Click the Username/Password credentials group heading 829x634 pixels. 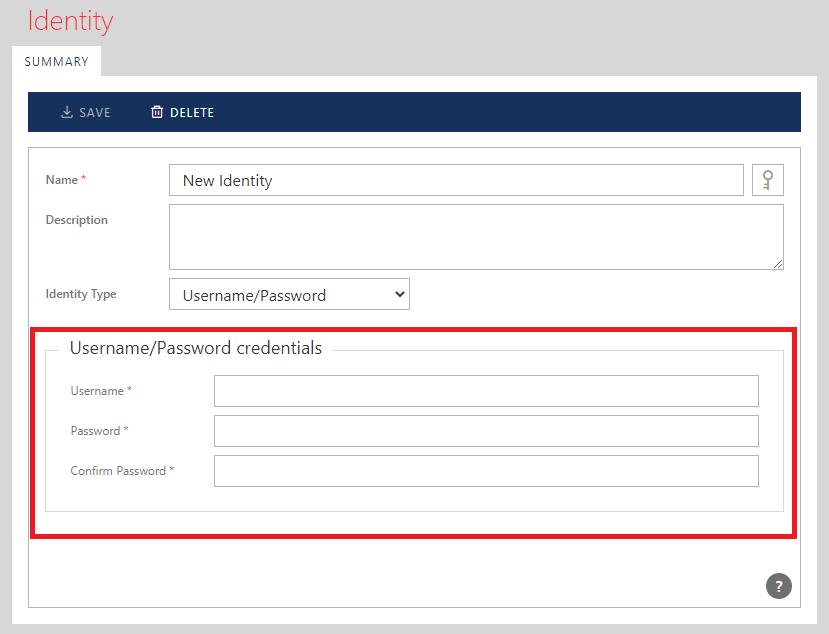(x=196, y=348)
